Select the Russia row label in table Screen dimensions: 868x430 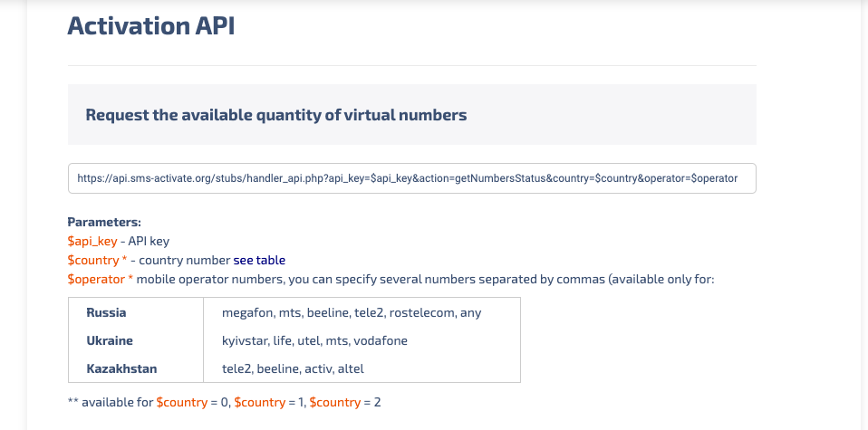click(106, 312)
